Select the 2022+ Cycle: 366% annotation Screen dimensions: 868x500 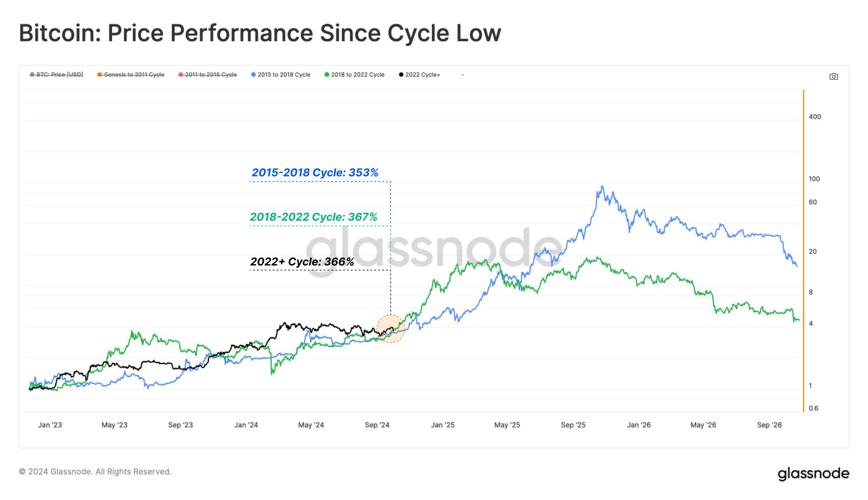302,261
